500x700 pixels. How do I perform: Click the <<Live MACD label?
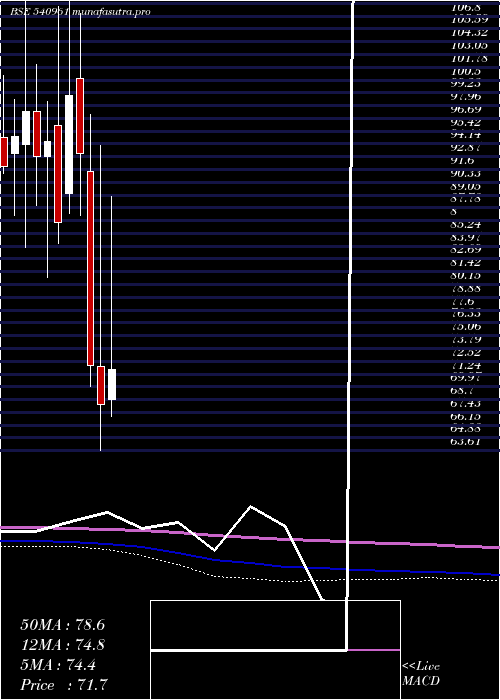[421, 674]
